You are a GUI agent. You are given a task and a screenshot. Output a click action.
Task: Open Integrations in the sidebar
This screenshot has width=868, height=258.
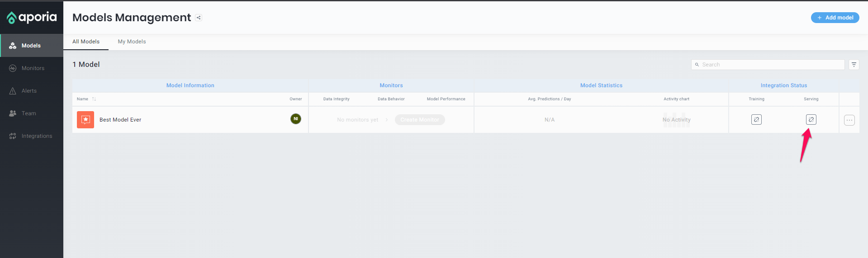pyautogui.click(x=37, y=136)
